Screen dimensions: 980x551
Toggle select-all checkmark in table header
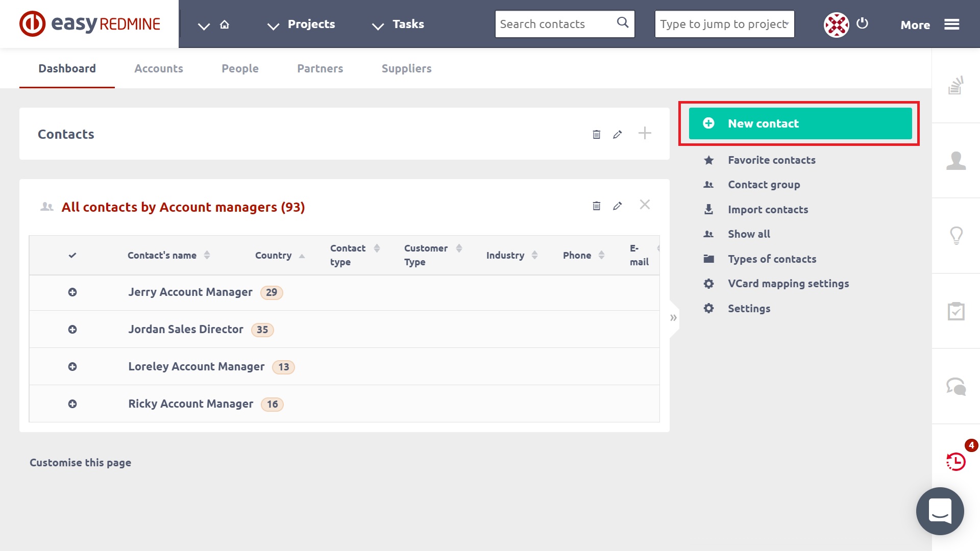click(72, 255)
